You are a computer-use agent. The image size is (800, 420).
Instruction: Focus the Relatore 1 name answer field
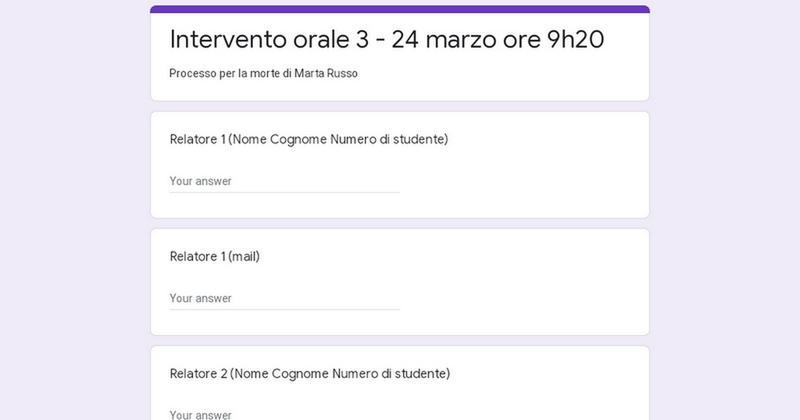pyautogui.click(x=284, y=181)
